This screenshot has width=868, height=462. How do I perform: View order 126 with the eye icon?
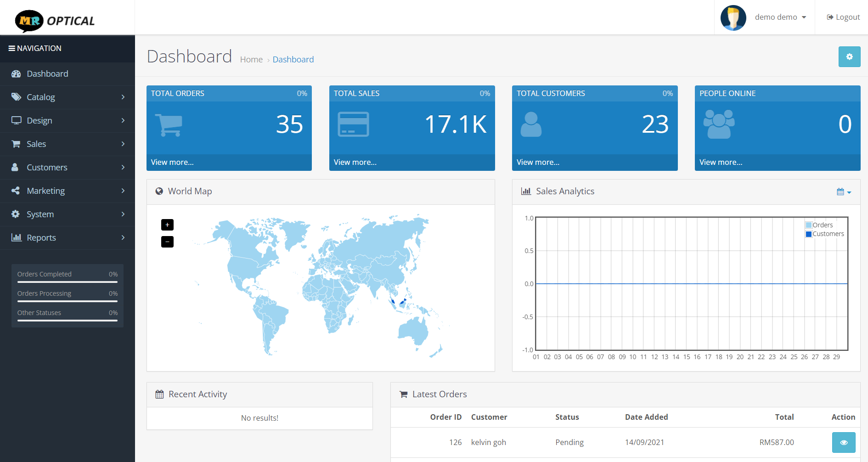pyautogui.click(x=843, y=442)
